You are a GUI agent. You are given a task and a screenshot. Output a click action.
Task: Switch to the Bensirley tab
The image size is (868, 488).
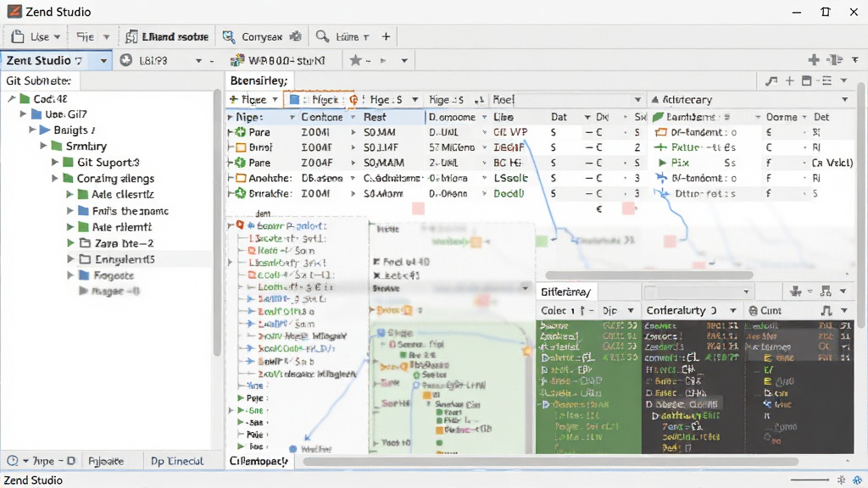[259, 80]
